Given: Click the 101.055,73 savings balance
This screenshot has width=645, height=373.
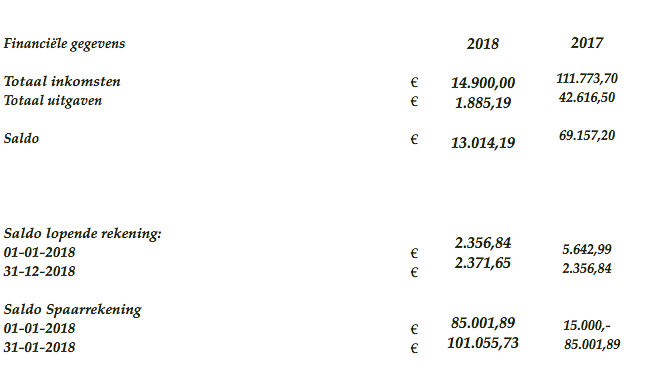Looking at the screenshot, I should coord(483,343).
